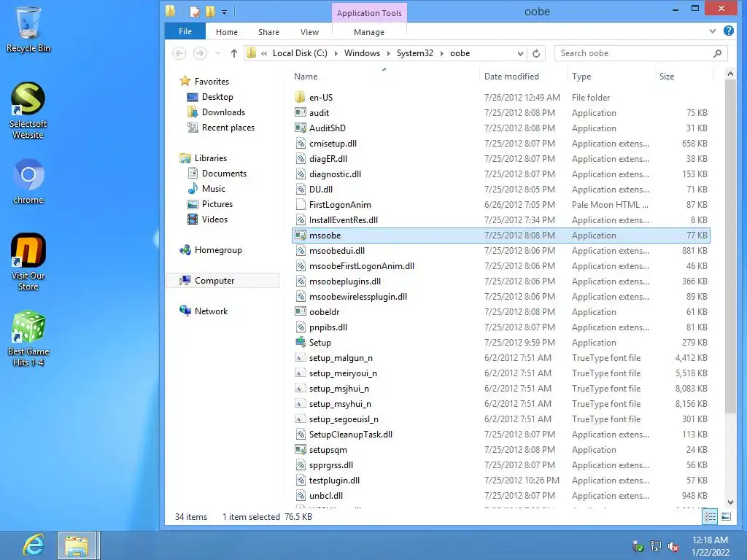The image size is (747, 560).
Task: Click the setup_malgun_n font file icon
Action: [300, 358]
